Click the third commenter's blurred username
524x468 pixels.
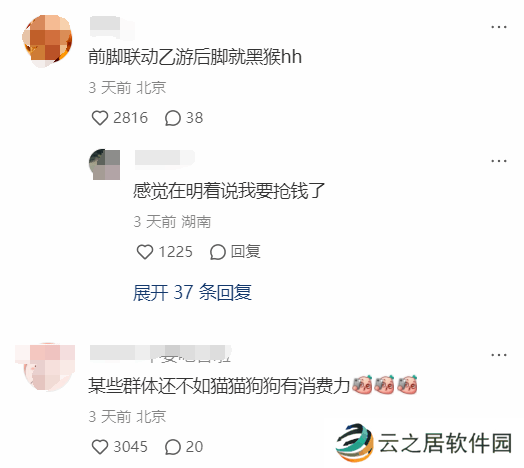click(x=160, y=354)
